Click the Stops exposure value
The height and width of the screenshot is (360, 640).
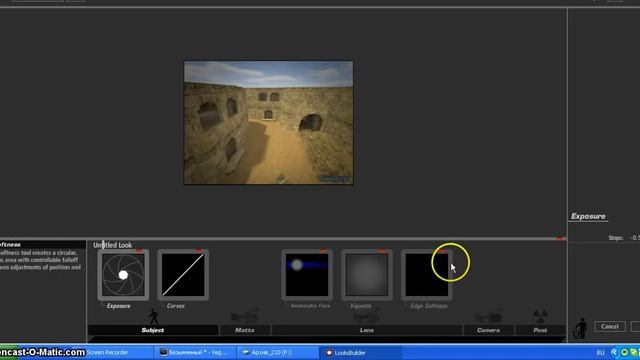tap(635, 238)
